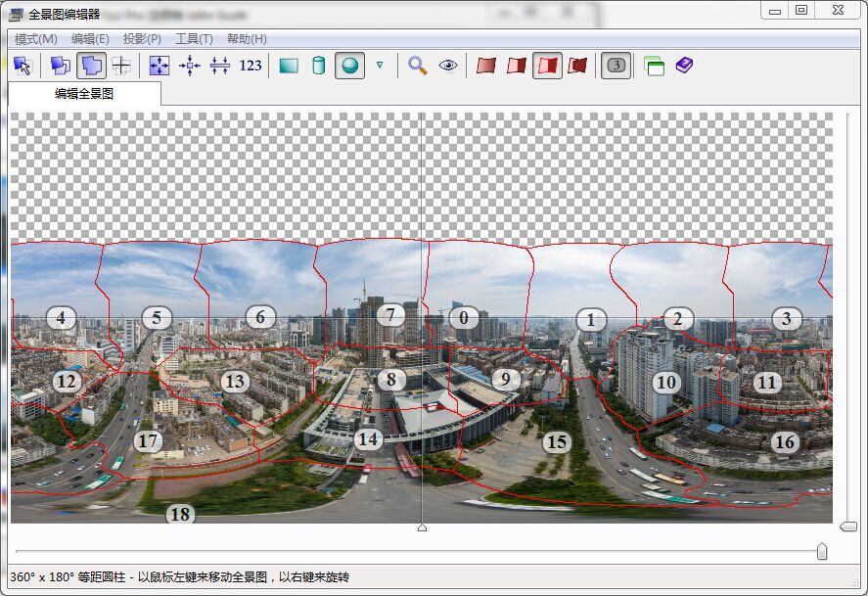Click image number label 8
The height and width of the screenshot is (596, 868).
pos(391,380)
